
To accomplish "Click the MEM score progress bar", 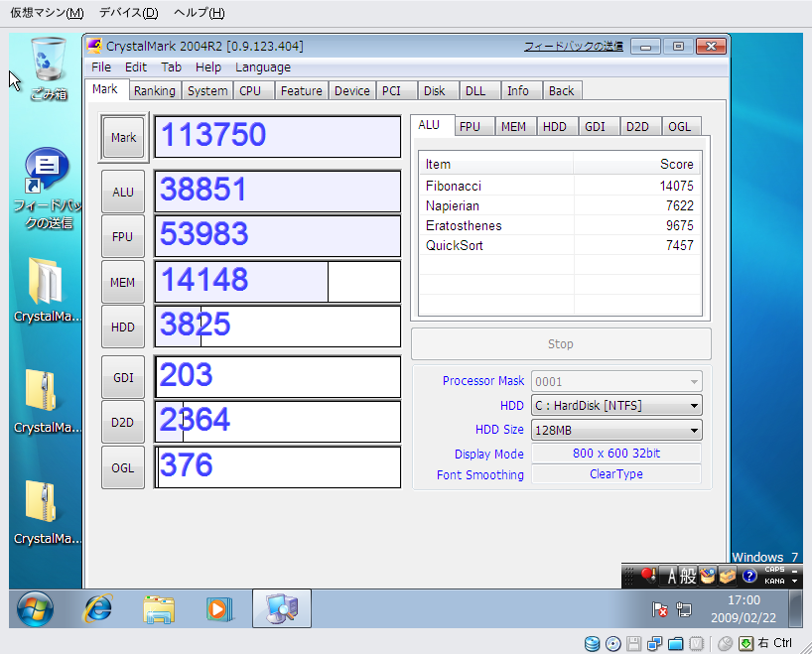I will point(277,282).
